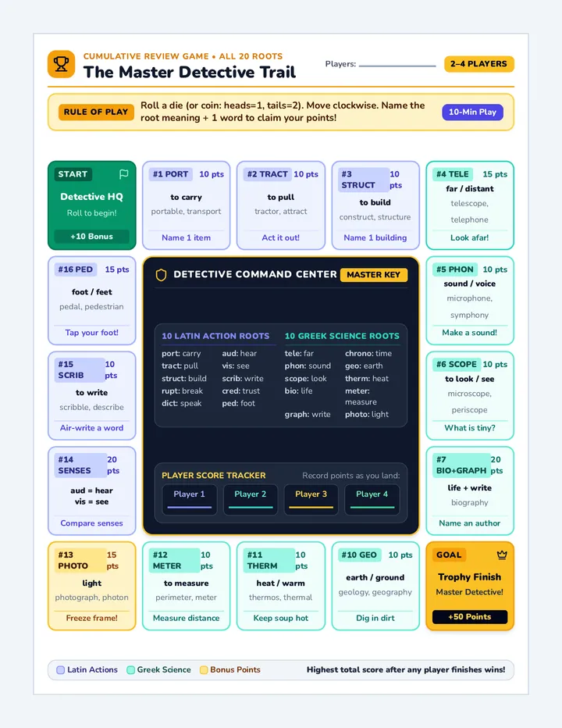Click the #4 TELE tag
This screenshot has height=728, width=562.
click(x=453, y=174)
